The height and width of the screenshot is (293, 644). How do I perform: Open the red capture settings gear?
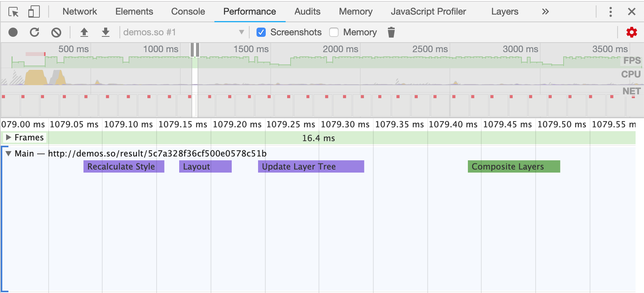click(x=631, y=32)
